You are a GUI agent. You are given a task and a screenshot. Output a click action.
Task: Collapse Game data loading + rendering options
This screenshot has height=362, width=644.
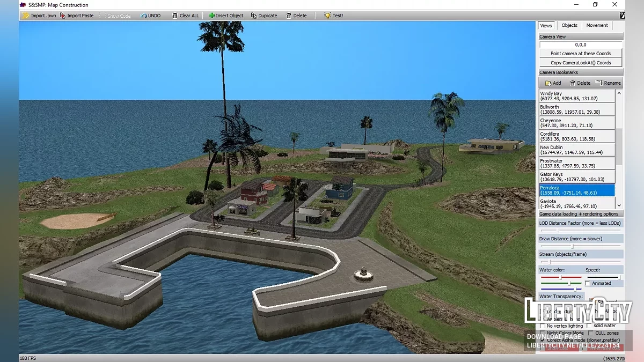pos(581,214)
